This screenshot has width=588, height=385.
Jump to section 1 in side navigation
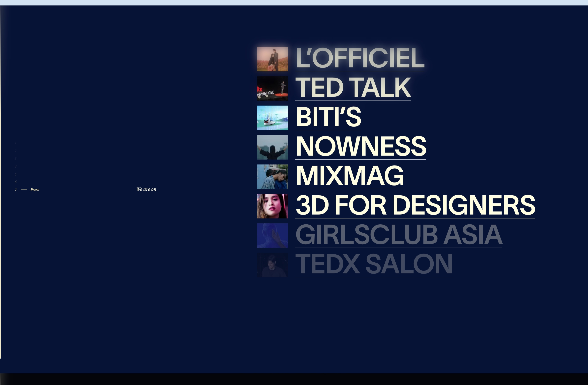16,143
